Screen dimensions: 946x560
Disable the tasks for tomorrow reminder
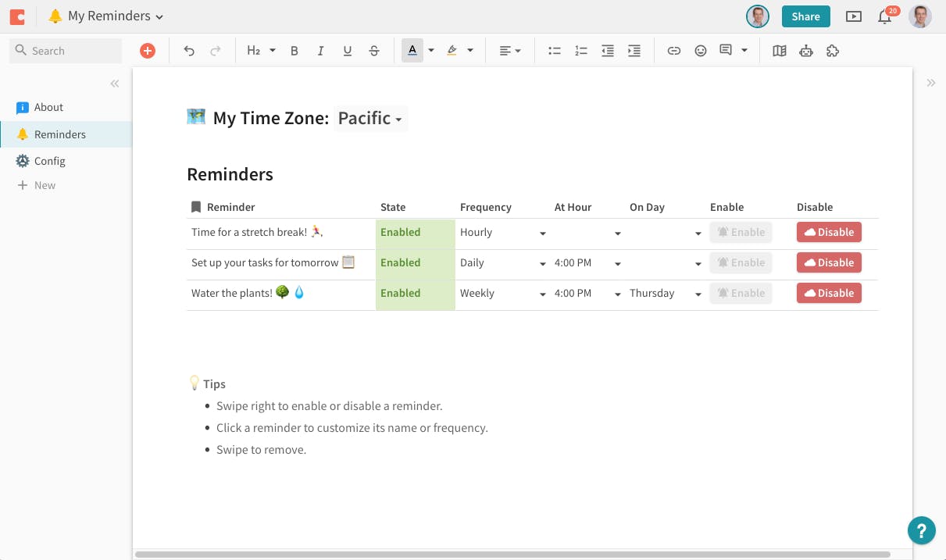point(829,262)
